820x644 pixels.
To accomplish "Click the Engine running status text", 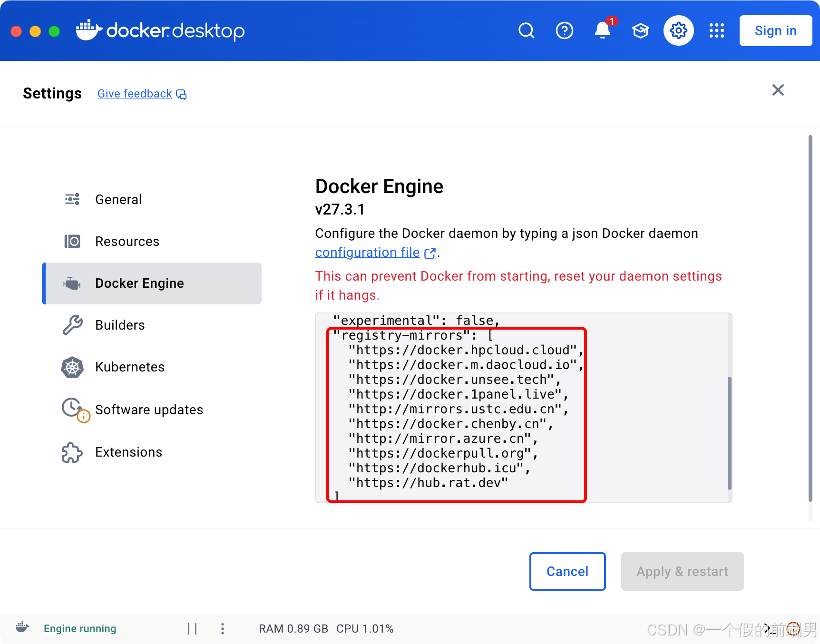I will click(x=80, y=629).
